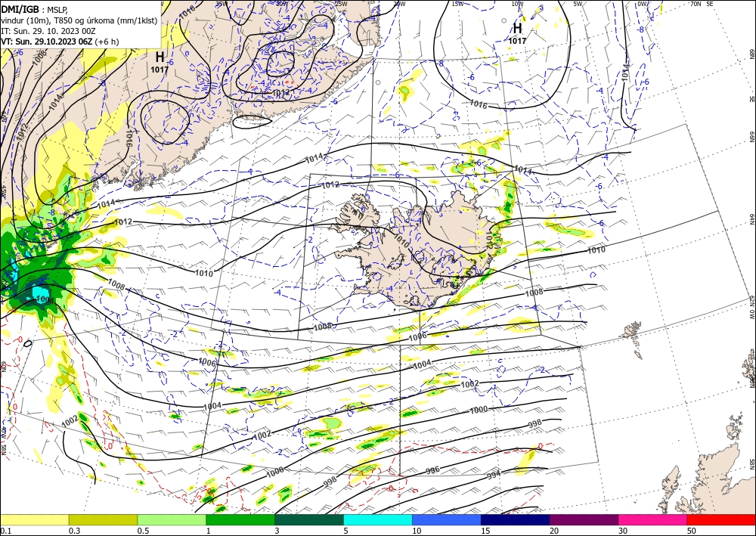
Task: Click the legend value '0.3'
Action: click(74, 531)
